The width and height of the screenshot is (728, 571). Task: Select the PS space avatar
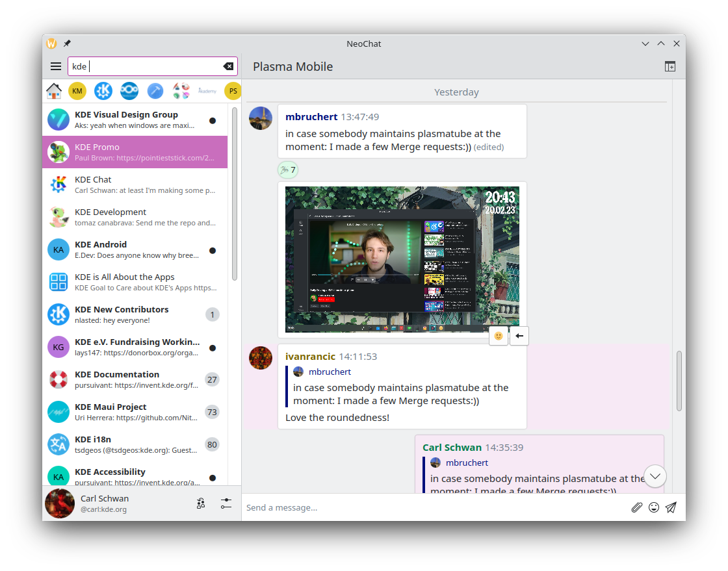(x=233, y=91)
